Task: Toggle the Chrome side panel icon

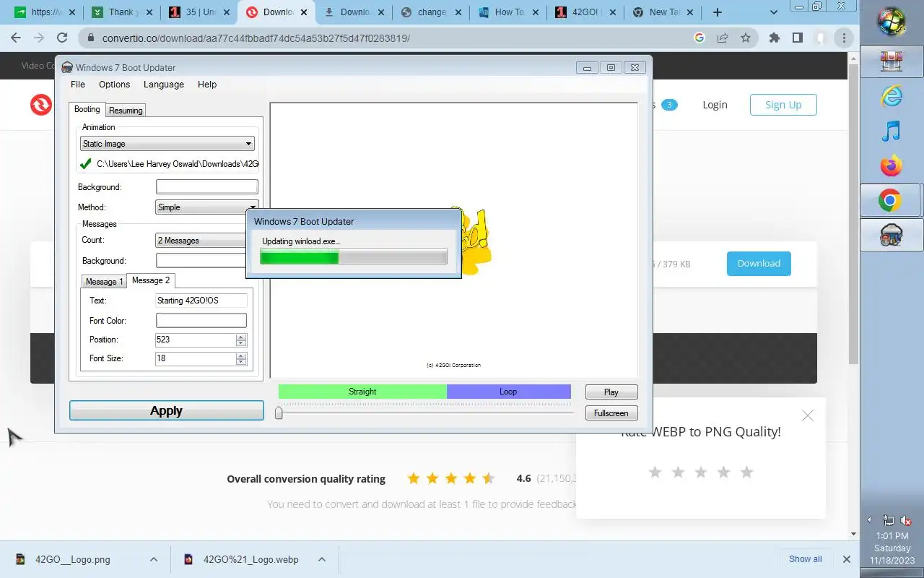Action: (x=798, y=38)
